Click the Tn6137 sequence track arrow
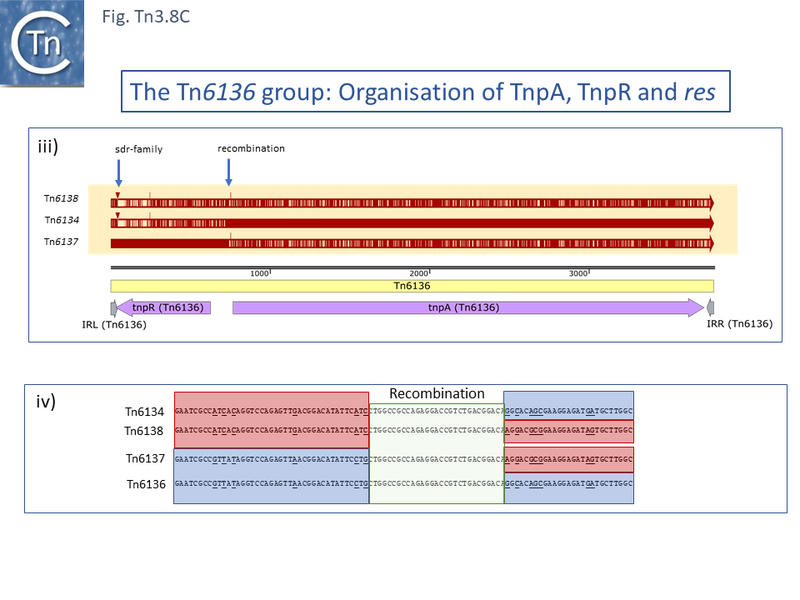The width and height of the screenshot is (800, 600). [x=400, y=241]
